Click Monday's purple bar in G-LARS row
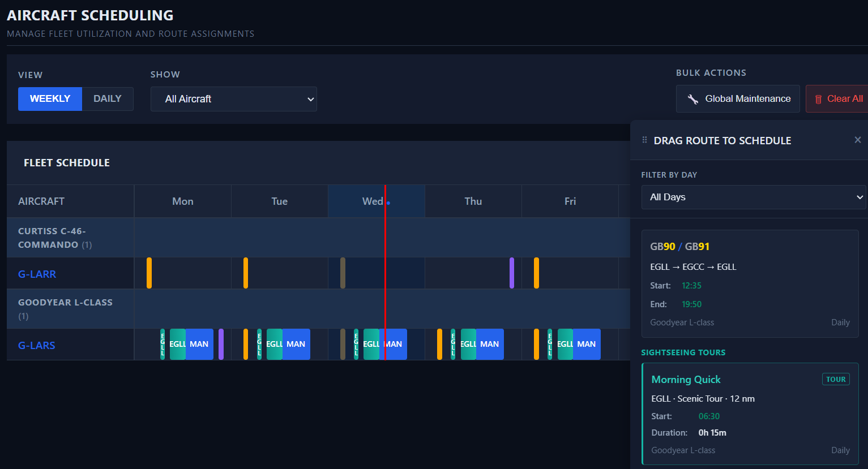This screenshot has width=868, height=469. [221, 344]
